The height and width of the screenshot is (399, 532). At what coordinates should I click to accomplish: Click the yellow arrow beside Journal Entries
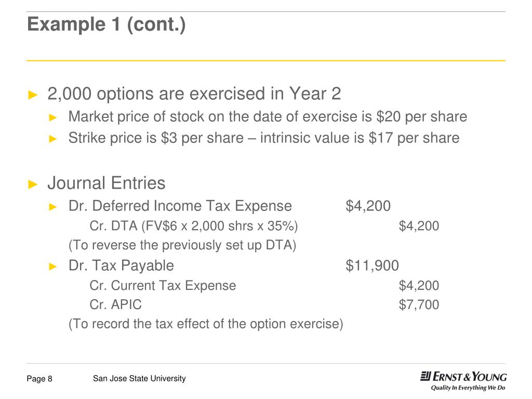tap(33, 184)
